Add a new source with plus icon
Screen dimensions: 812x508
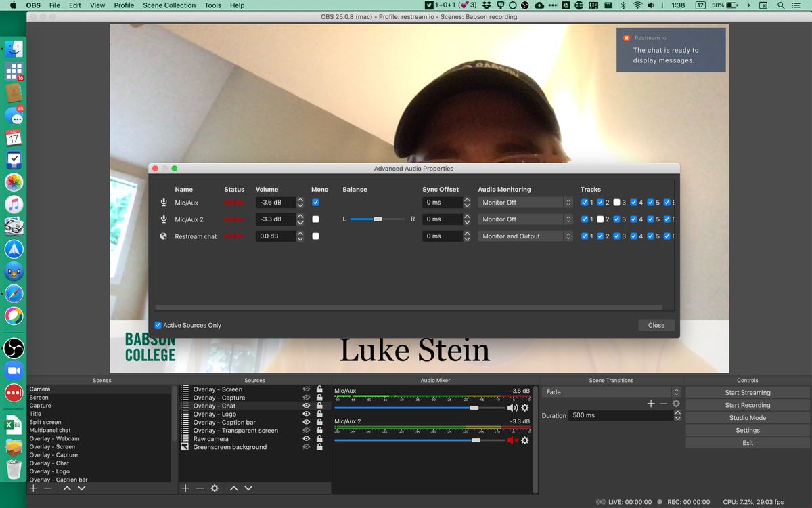185,488
